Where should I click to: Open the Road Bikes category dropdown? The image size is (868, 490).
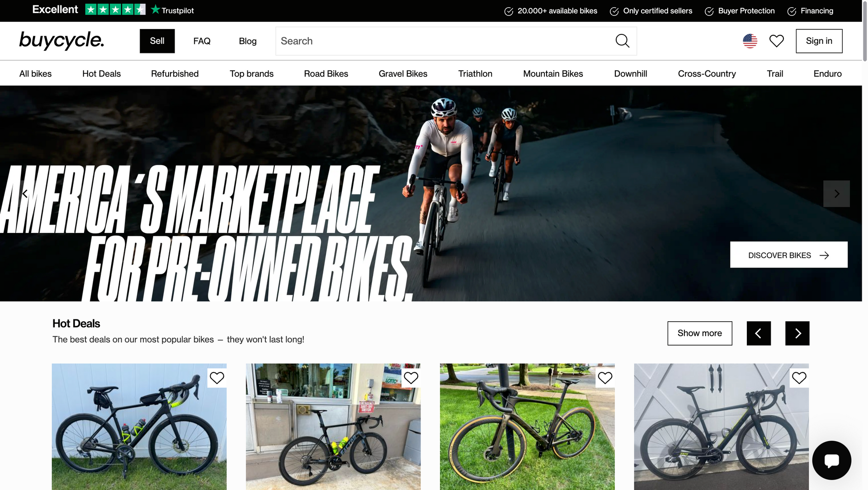[326, 73]
